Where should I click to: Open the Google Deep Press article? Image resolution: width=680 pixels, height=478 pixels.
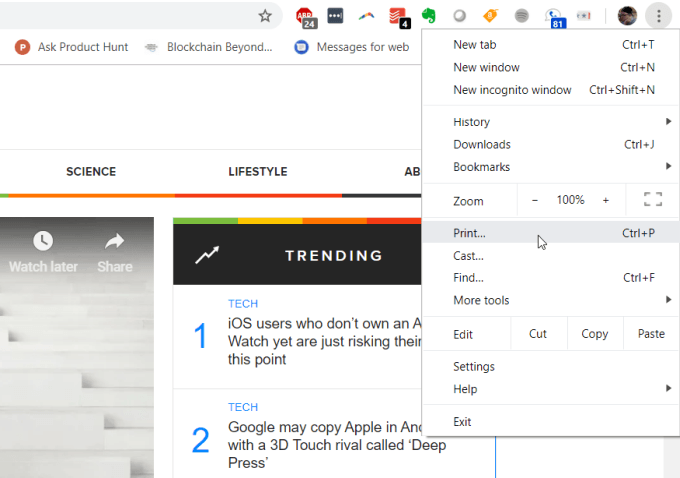pyautogui.click(x=337, y=445)
